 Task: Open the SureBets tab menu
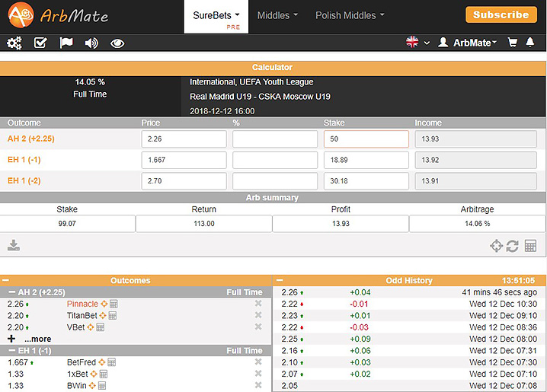tap(216, 17)
